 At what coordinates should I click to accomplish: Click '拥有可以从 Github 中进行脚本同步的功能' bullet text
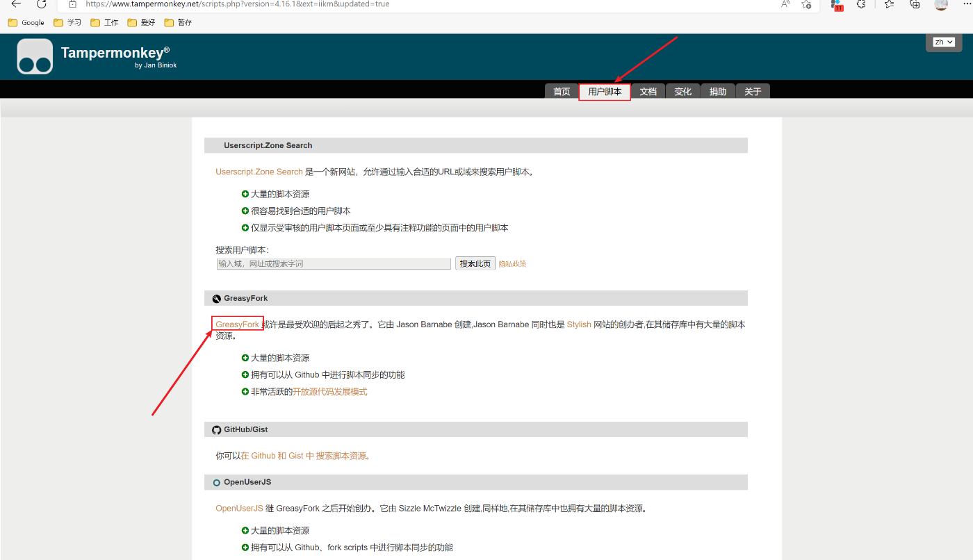[x=327, y=375]
